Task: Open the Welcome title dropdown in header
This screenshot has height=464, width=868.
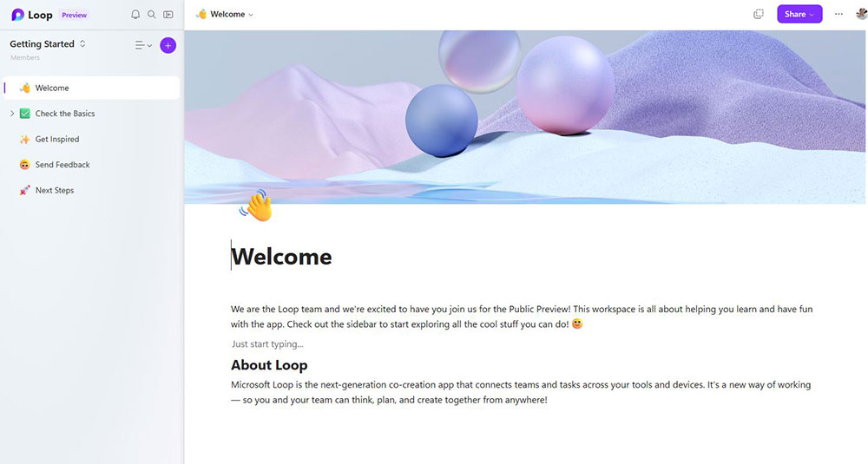Action: tap(225, 15)
